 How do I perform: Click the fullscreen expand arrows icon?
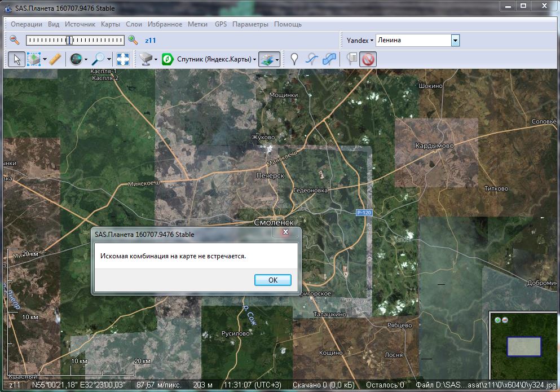pyautogui.click(x=123, y=59)
